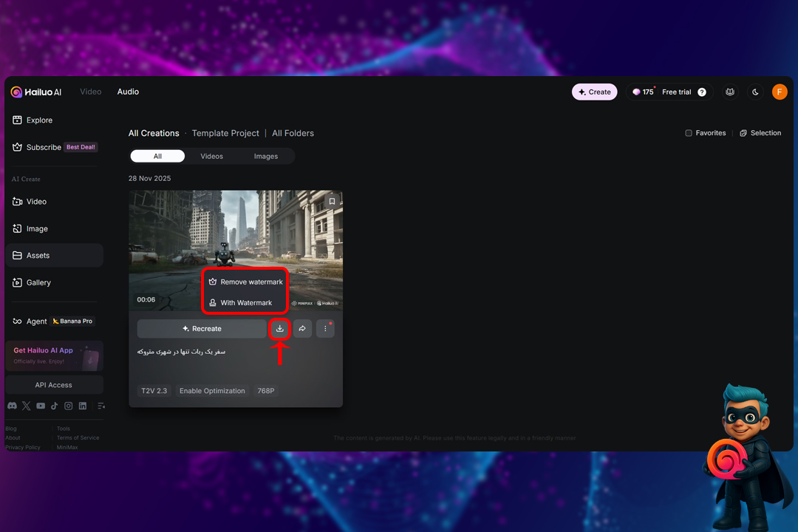Open the API Access page
798x532 pixels.
[54, 384]
